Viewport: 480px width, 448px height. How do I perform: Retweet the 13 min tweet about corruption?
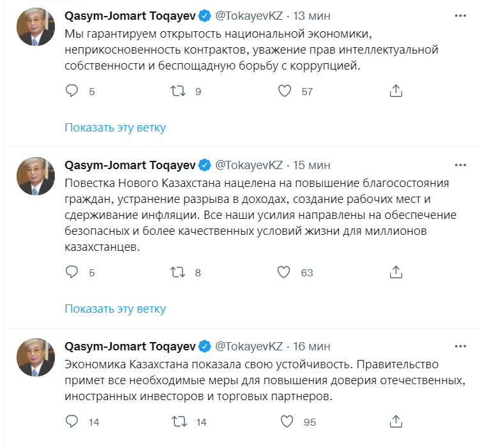pyautogui.click(x=179, y=91)
